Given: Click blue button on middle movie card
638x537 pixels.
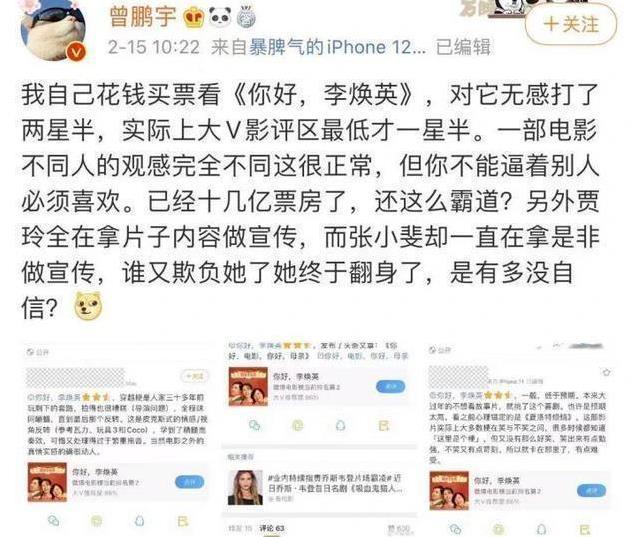Looking at the screenshot, I should point(391,386).
